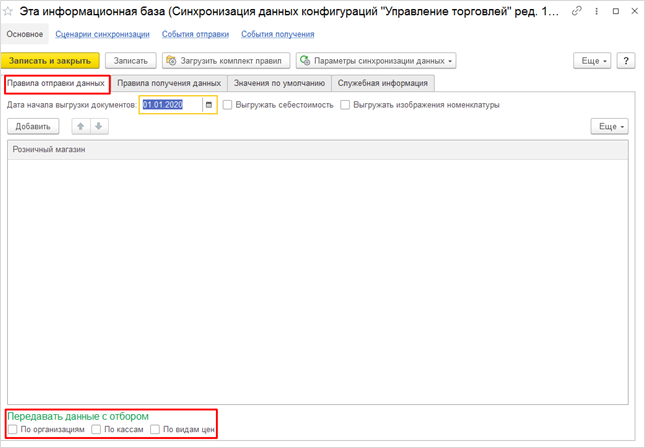The width and height of the screenshot is (645, 448).
Task: Click Записать и закрыть button
Action: (x=50, y=61)
